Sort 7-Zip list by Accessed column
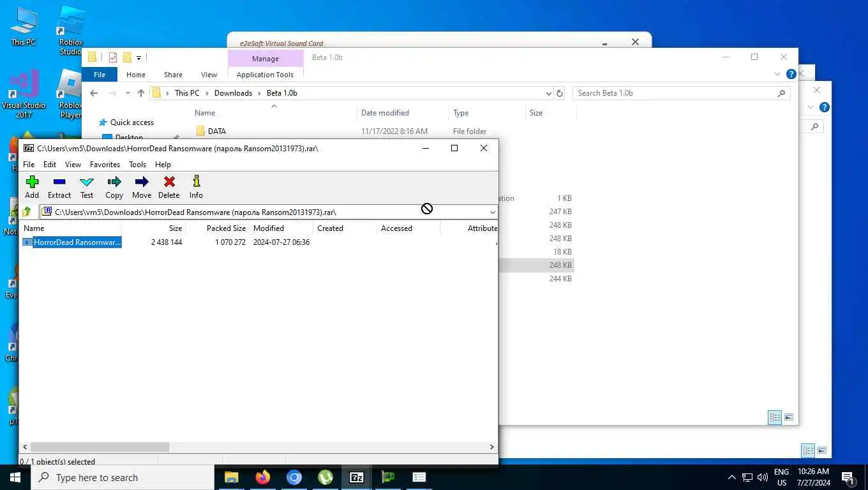 408,228
